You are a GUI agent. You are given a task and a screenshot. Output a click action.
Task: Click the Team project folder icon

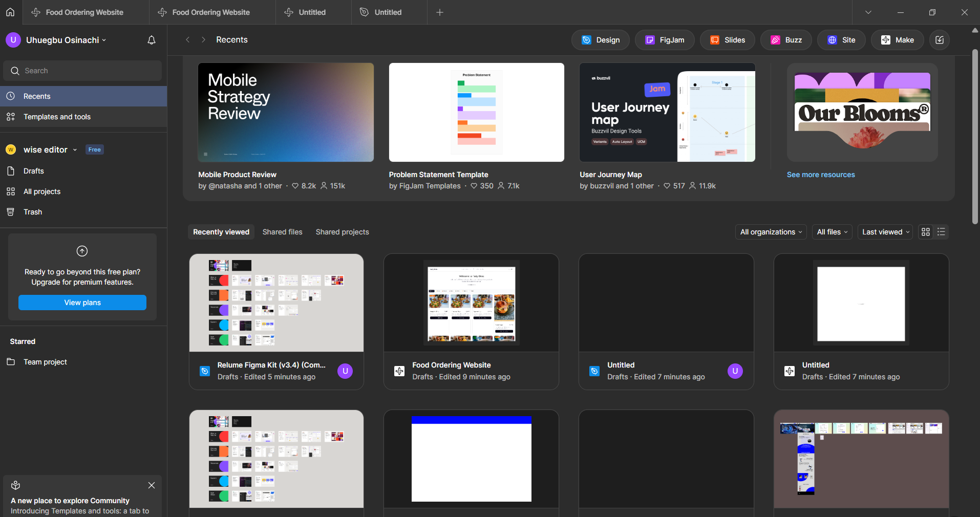tap(11, 362)
